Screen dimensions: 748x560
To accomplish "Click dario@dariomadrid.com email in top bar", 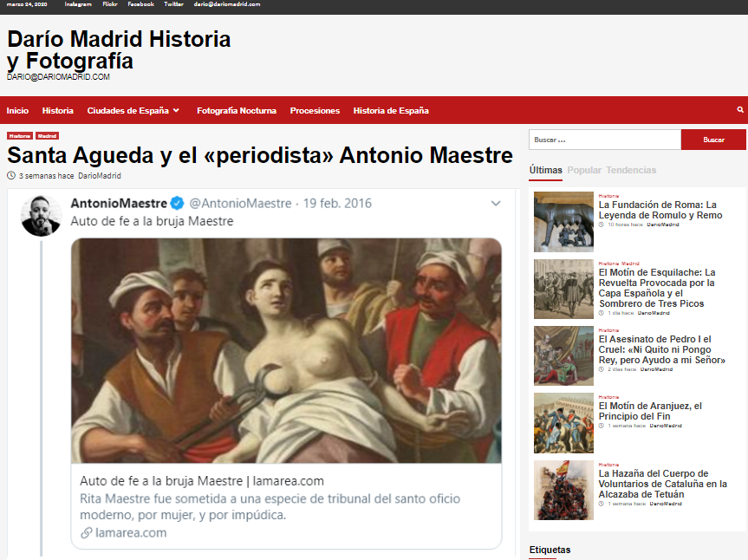I will point(227,4).
